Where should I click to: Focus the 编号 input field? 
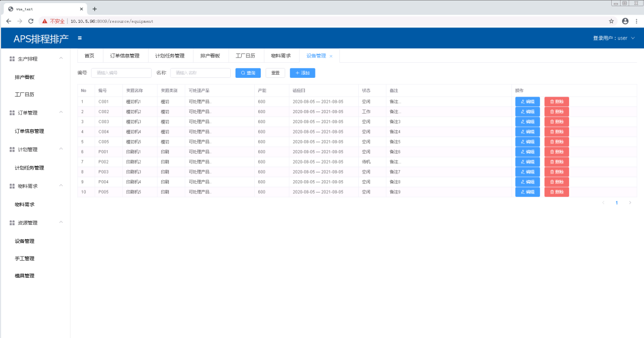121,73
